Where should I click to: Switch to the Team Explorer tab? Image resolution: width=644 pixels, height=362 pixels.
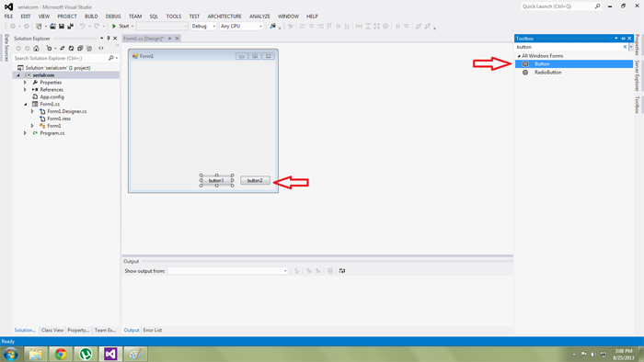coord(105,330)
